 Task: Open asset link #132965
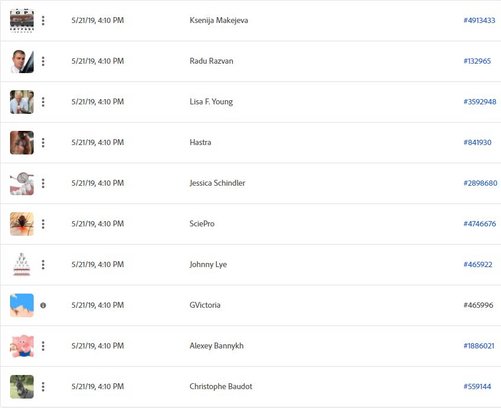pyautogui.click(x=477, y=61)
